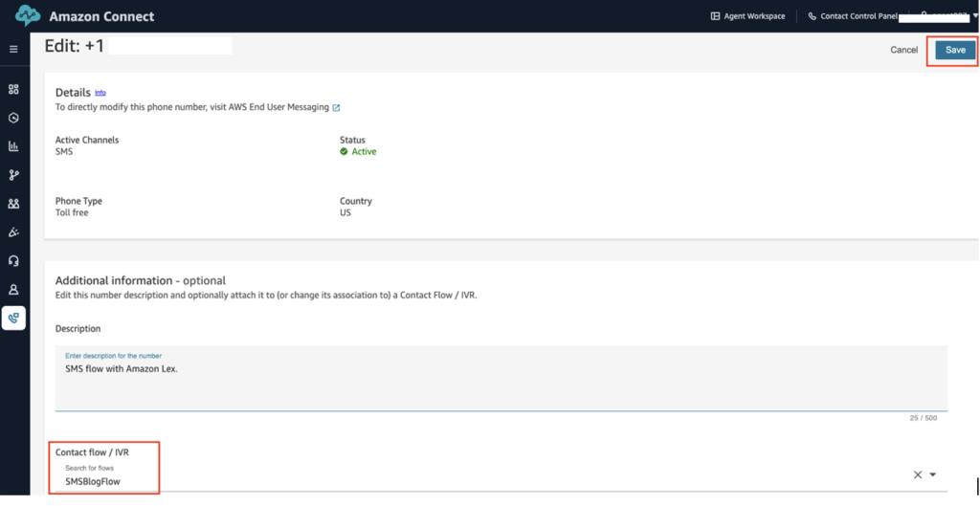The width and height of the screenshot is (980, 506).
Task: Open the users group sidebar icon
Action: [x=13, y=204]
